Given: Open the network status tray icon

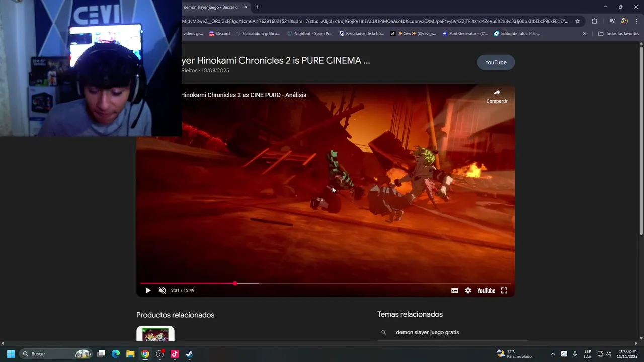Looking at the screenshot, I should 600,354.
